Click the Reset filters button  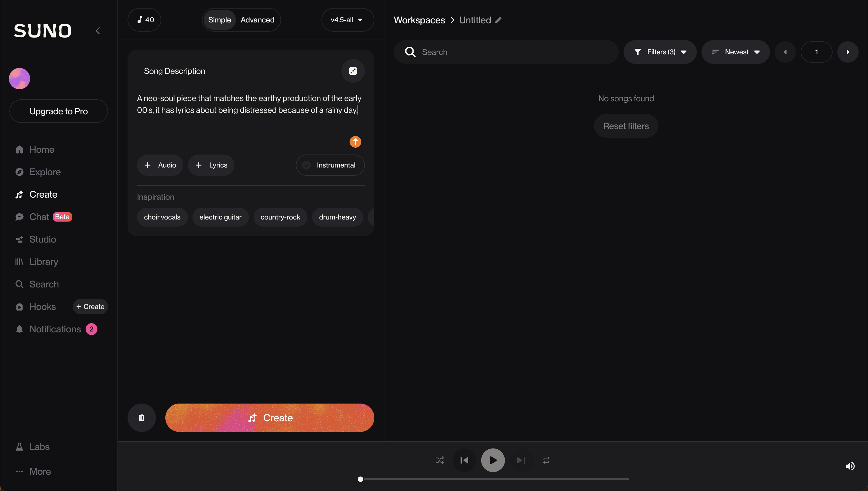(626, 126)
